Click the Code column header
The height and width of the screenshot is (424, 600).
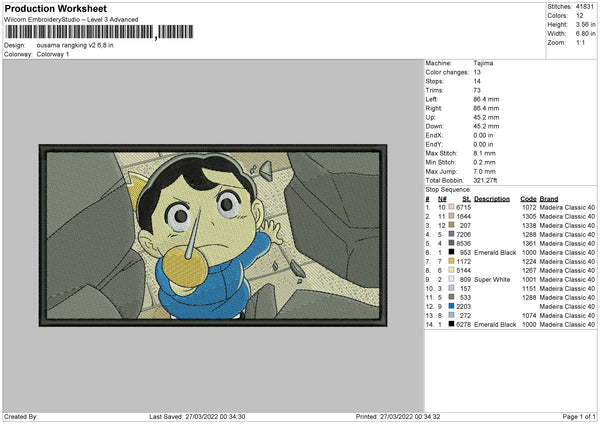pos(529,198)
